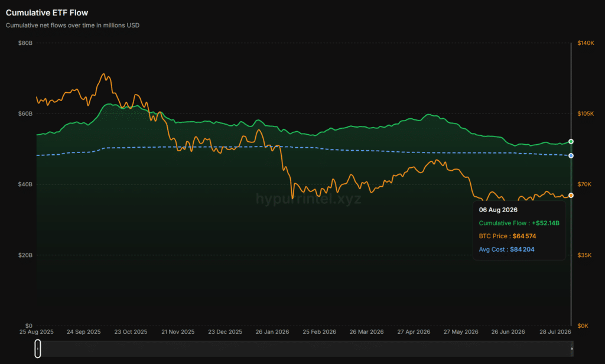Click the '$0K' right axis label
Screen dimensions: 605x364
pos(583,326)
